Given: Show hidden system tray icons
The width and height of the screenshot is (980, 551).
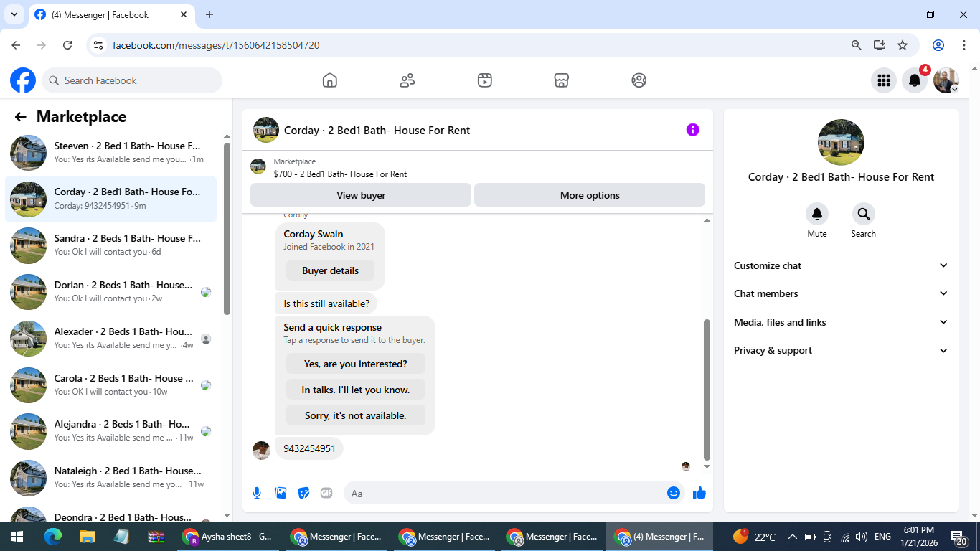Looking at the screenshot, I should click(x=793, y=537).
